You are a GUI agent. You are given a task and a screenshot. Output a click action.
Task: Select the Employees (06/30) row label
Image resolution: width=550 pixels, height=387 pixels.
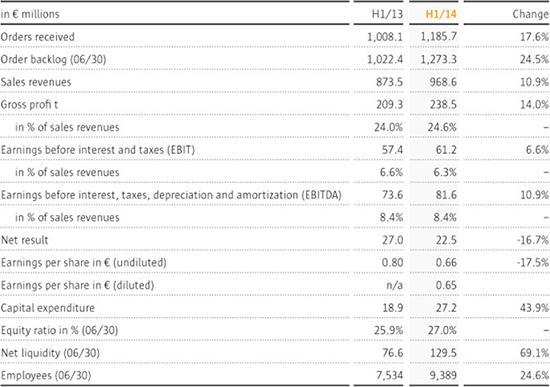click(46, 376)
